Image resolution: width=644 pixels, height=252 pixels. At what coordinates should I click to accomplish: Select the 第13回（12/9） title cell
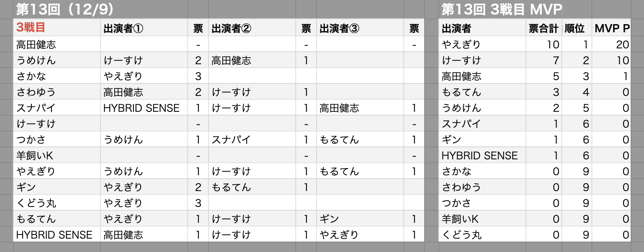pyautogui.click(x=65, y=9)
